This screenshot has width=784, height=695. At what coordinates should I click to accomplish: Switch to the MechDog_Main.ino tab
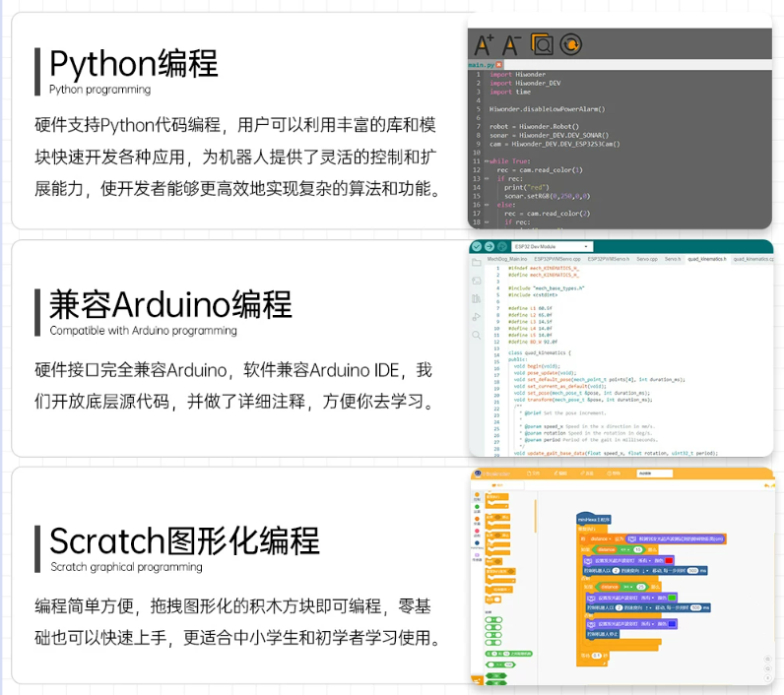(x=506, y=259)
